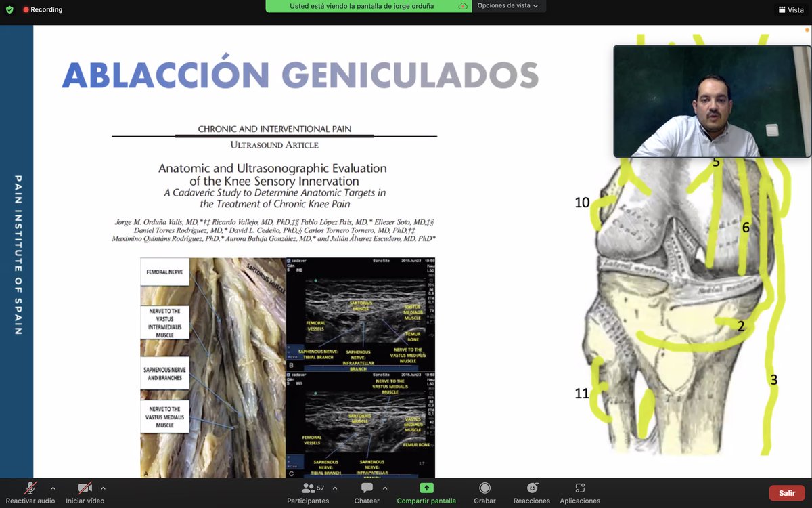Screen dimensions: 812x508
Task: Start recording with the Grabar icon
Action: pyautogui.click(x=484, y=488)
